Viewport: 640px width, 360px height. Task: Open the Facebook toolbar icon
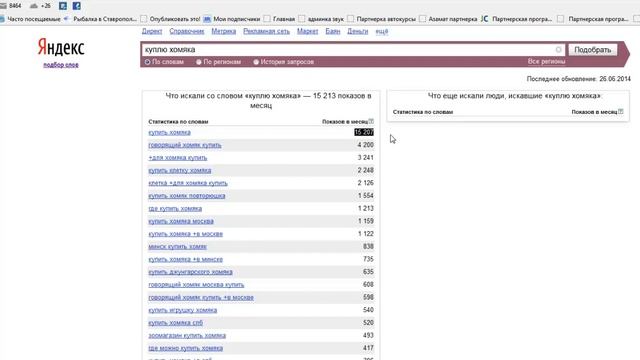pos(76,6)
